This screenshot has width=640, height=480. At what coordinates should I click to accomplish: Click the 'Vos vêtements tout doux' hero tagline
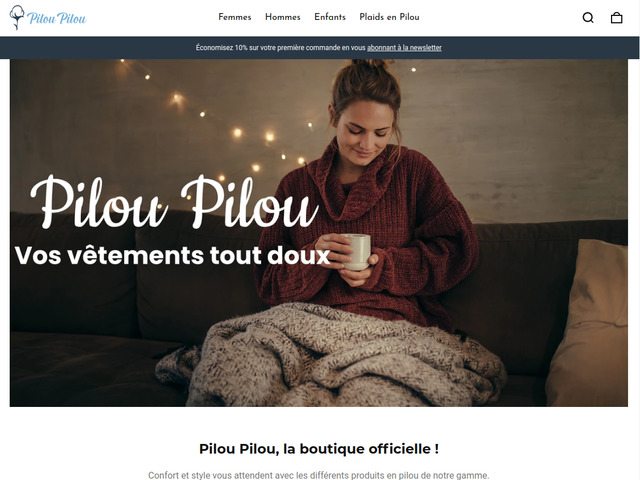point(172,256)
